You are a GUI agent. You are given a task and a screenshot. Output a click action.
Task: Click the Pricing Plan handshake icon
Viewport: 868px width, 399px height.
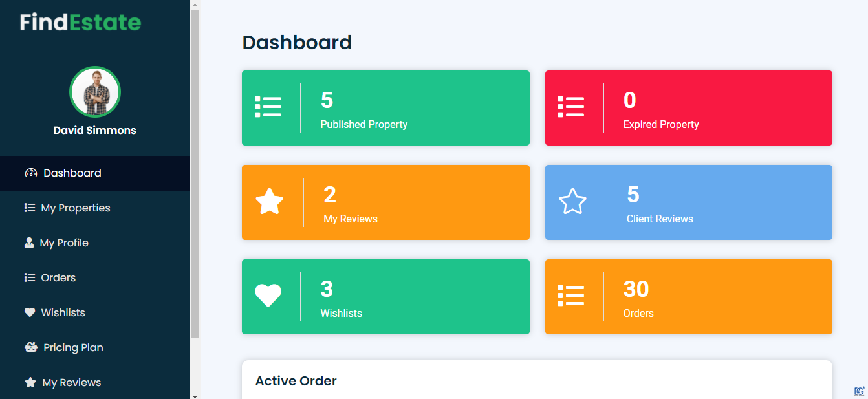click(31, 347)
